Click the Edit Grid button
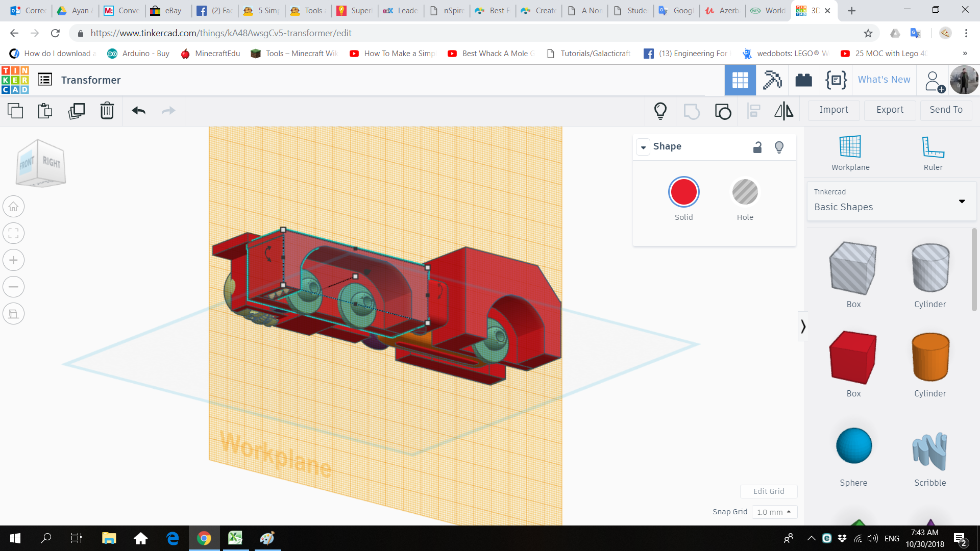The height and width of the screenshot is (551, 980). click(769, 491)
